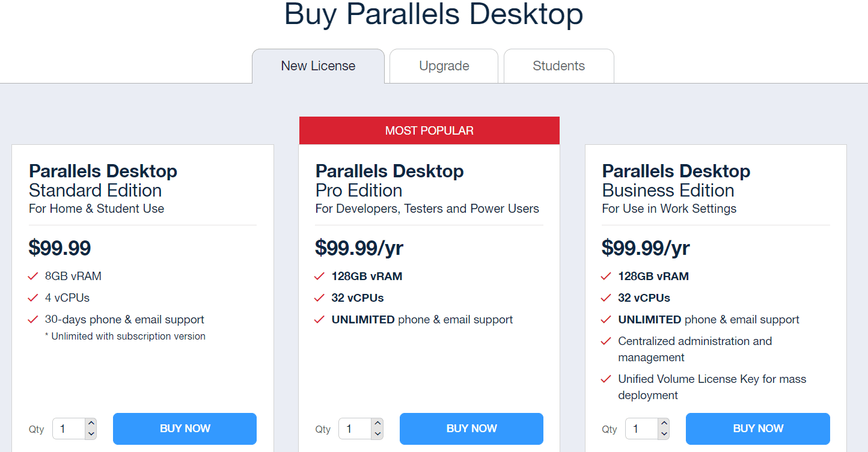The width and height of the screenshot is (868, 452).
Task: Decrease Business Edition quantity with down arrow
Action: pos(664,434)
